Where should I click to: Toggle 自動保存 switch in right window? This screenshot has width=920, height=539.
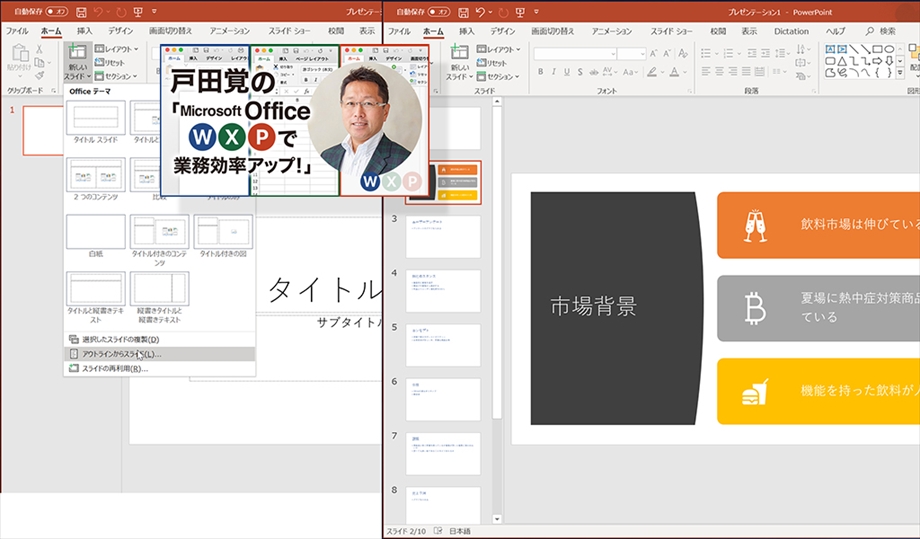[439, 12]
